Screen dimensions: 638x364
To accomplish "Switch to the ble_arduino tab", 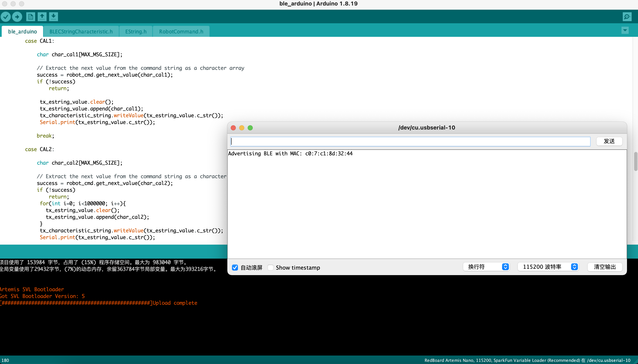I will (22, 32).
